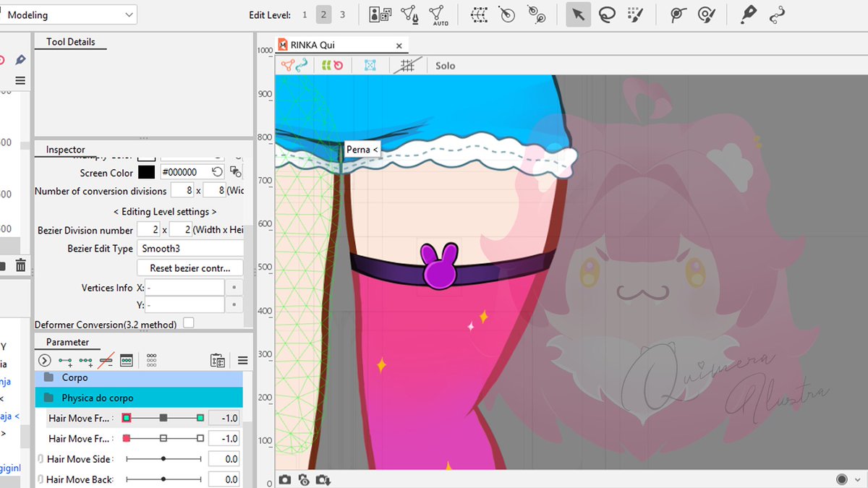This screenshot has height=488, width=868.
Task: Click the Screen Color hex value field
Action: click(184, 172)
